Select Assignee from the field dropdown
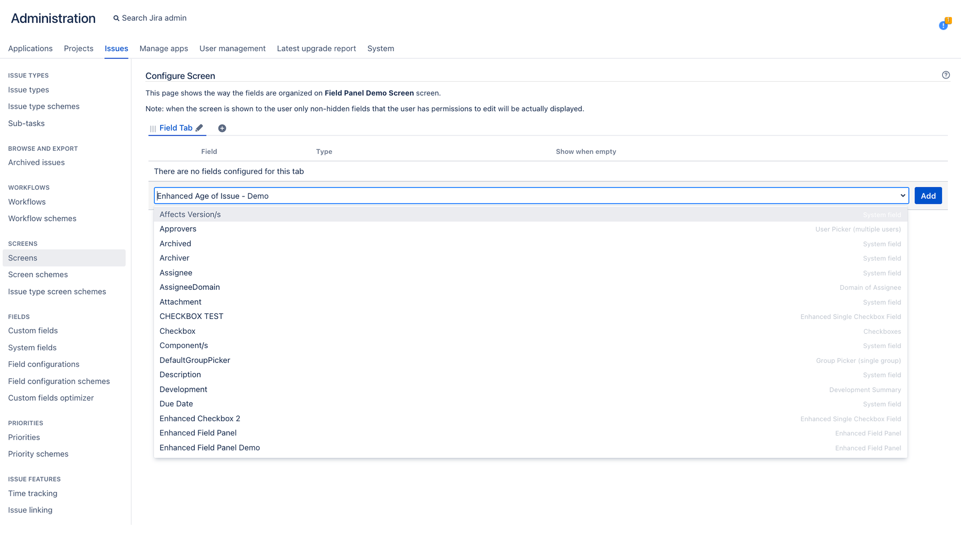The height and width of the screenshot is (560, 961). [176, 272]
